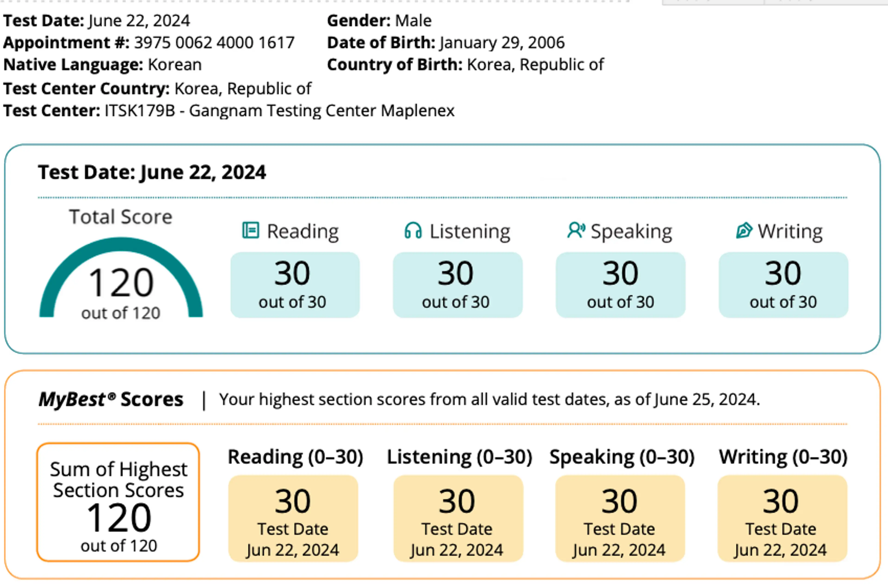Click the Speaking person icon

(x=576, y=230)
